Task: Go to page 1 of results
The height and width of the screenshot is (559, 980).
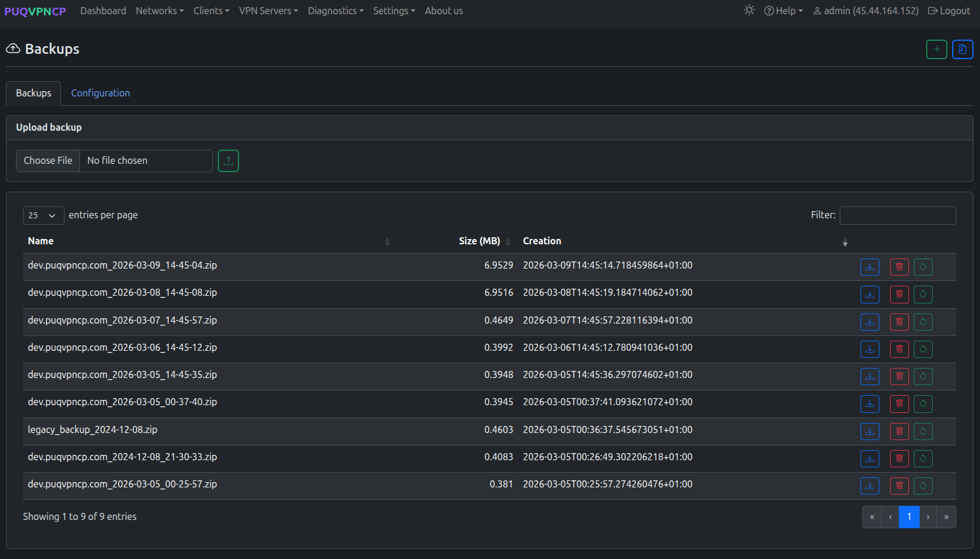Action: [x=909, y=517]
